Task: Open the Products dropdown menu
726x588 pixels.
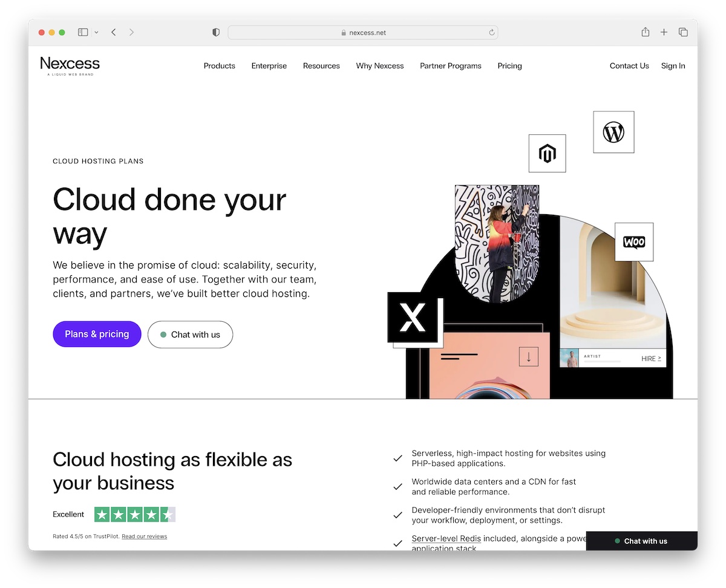Action: coord(219,66)
